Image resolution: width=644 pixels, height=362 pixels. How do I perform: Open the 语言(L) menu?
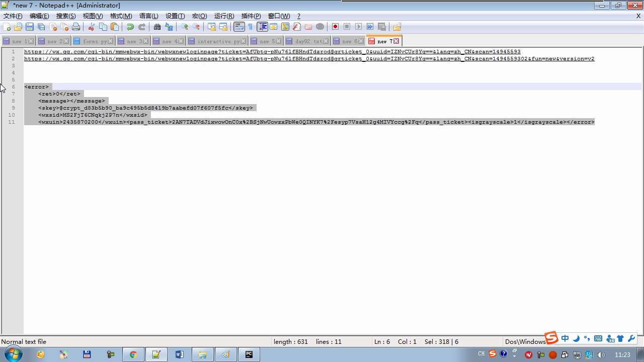pyautogui.click(x=148, y=16)
